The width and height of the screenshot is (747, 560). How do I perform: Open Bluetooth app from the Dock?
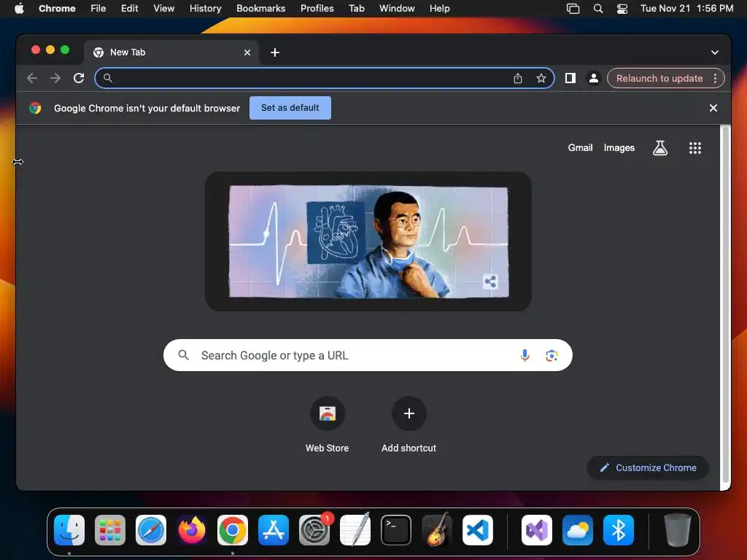[619, 530]
